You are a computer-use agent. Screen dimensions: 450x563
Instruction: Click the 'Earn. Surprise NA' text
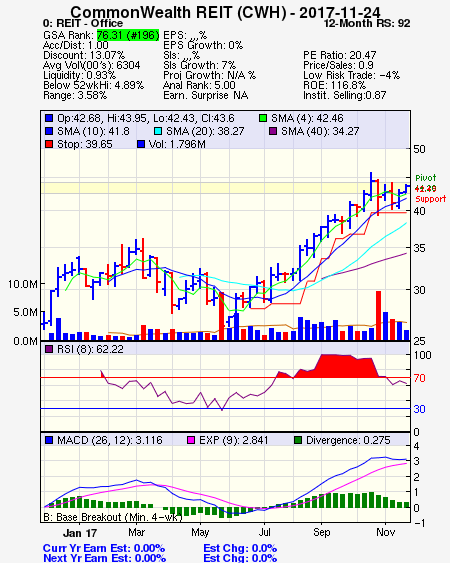pyautogui.click(x=205, y=96)
